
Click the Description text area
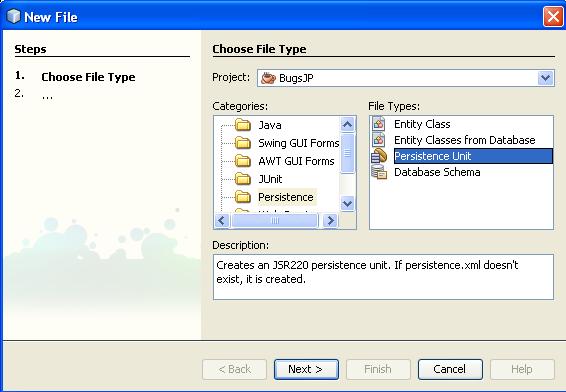click(x=383, y=277)
